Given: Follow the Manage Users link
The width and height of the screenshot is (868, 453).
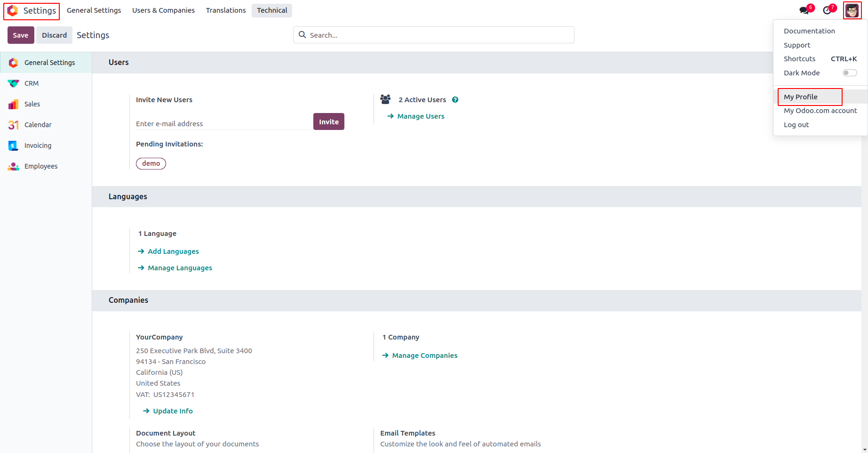Looking at the screenshot, I should [421, 116].
